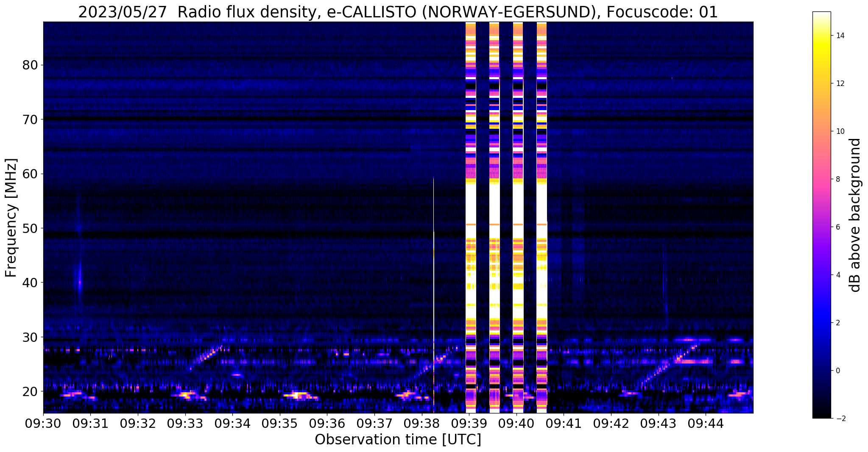Click the 'dB above background' colorbar label
This screenshot has width=868, height=452.
(x=856, y=215)
